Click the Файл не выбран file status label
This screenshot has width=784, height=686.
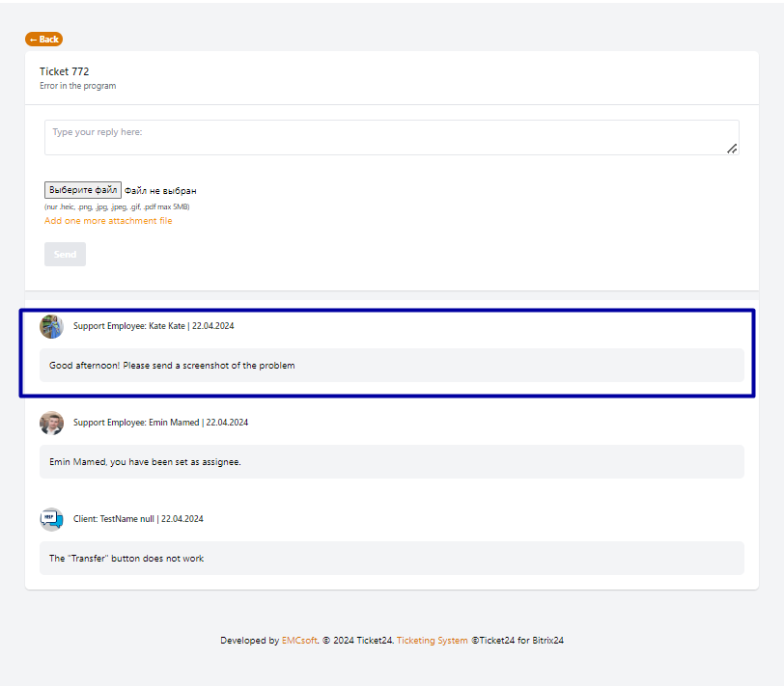[x=160, y=191]
